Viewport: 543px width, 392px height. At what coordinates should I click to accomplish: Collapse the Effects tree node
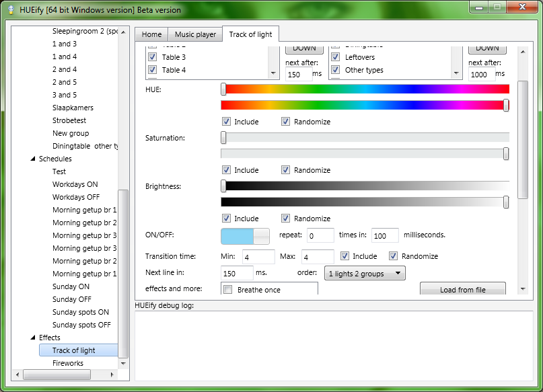pyautogui.click(x=33, y=338)
